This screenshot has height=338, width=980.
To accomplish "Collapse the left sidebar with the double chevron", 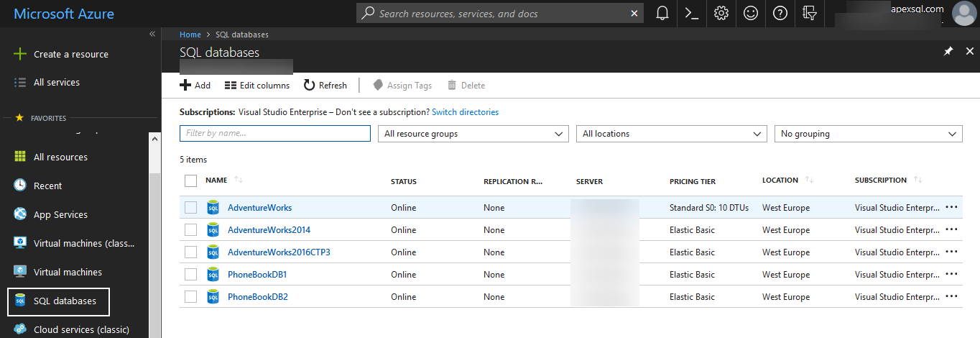I will click(152, 35).
